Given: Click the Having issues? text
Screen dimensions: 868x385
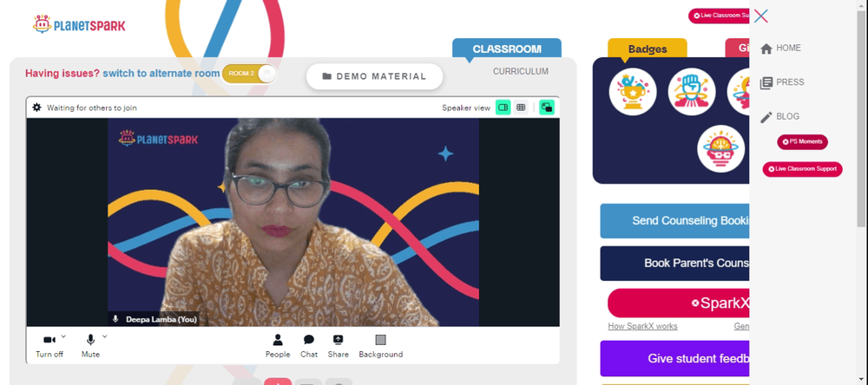Looking at the screenshot, I should 62,74.
